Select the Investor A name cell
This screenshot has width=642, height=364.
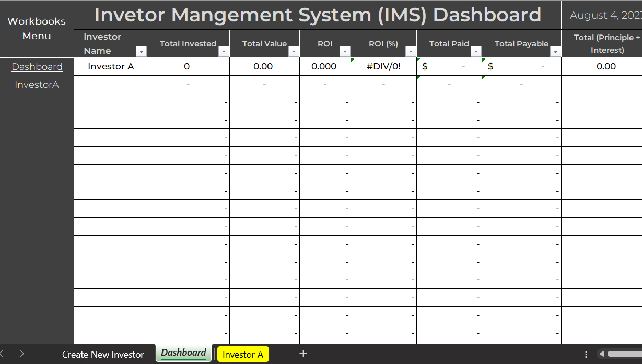(111, 67)
